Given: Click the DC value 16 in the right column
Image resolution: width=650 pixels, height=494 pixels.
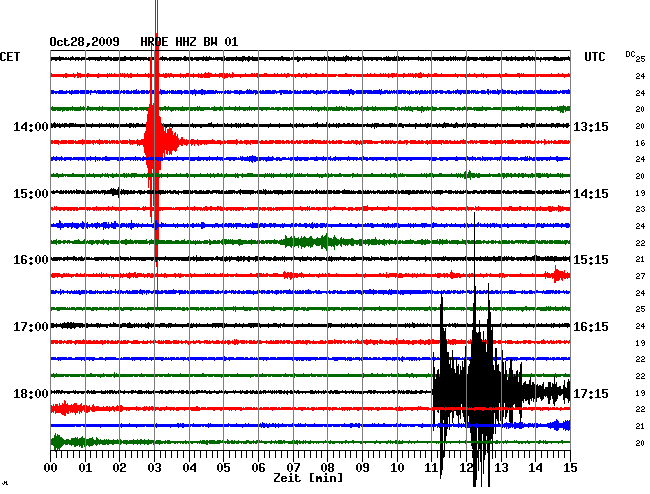Looking at the screenshot, I should 640,143.
